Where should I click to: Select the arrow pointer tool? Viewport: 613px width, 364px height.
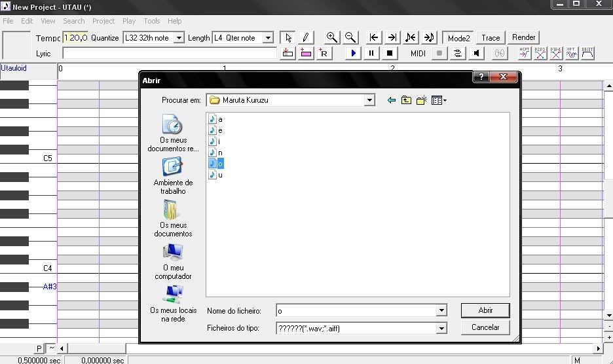(x=288, y=37)
